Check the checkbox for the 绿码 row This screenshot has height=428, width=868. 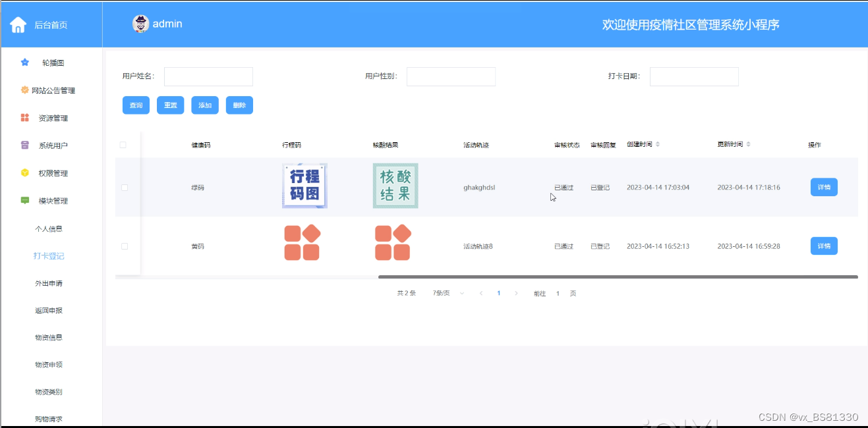click(125, 188)
